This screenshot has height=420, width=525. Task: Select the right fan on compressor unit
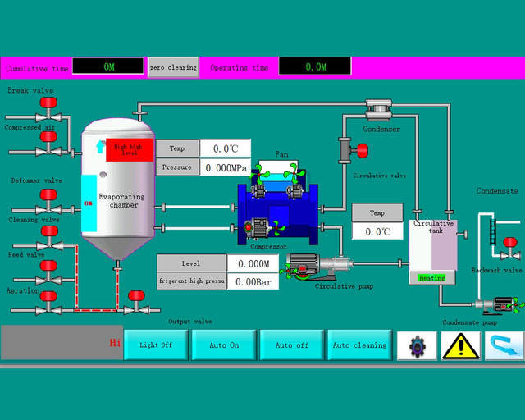[294, 173]
